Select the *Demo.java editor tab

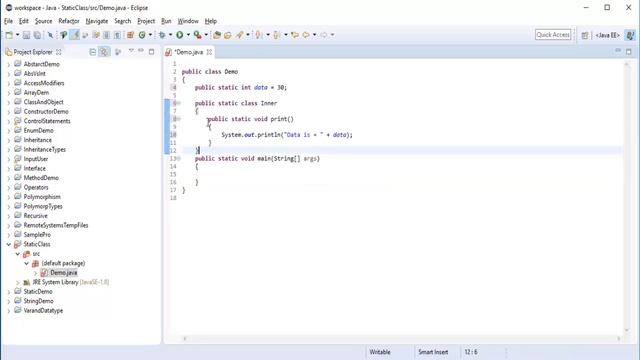[188, 52]
